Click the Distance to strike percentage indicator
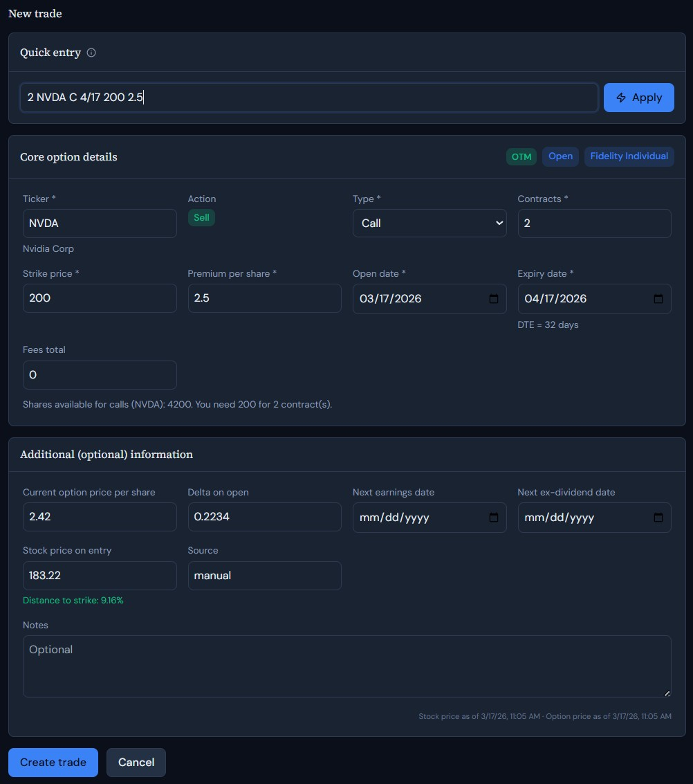 [x=73, y=600]
